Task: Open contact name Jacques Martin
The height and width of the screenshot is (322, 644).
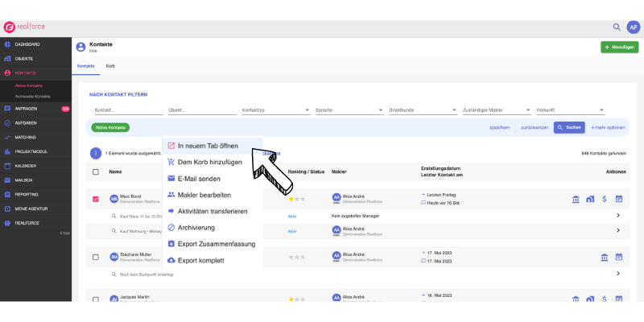Action: pyautogui.click(x=134, y=296)
